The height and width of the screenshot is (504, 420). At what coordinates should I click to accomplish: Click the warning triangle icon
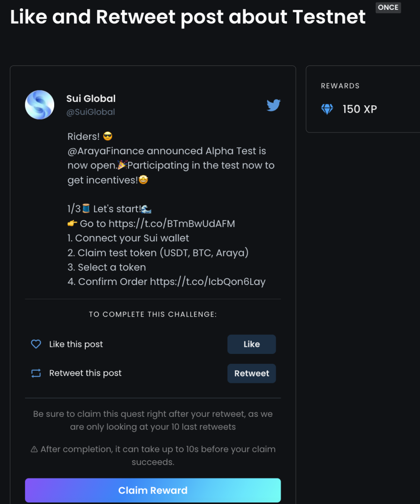34,449
